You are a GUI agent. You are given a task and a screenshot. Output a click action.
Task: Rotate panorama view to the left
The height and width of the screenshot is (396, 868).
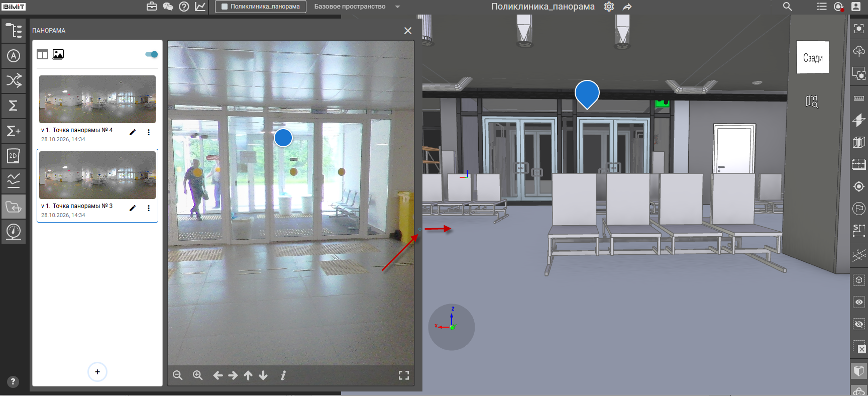[x=218, y=375]
